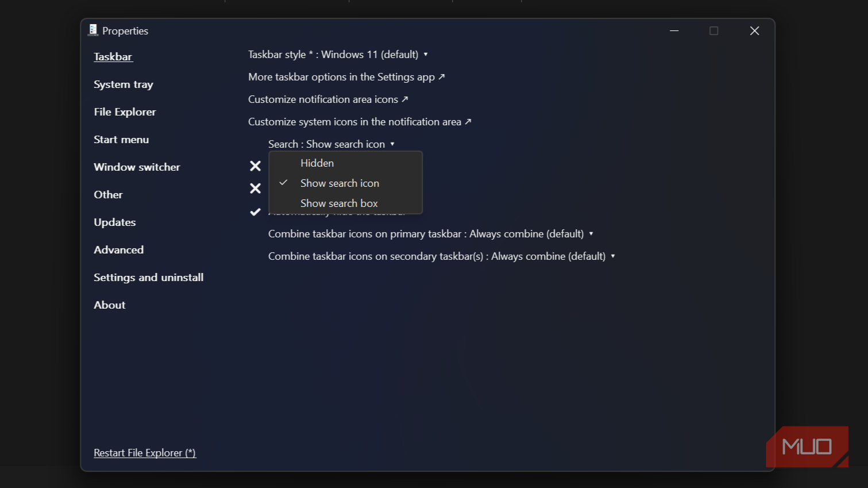The image size is (868, 488).
Task: Open Settings and uninstall section
Action: [148, 278]
